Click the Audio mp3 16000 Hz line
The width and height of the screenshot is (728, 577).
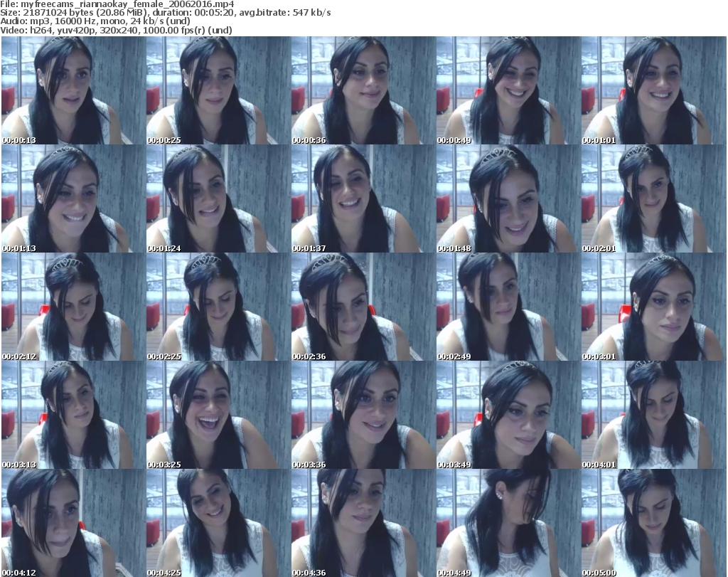(95, 21)
